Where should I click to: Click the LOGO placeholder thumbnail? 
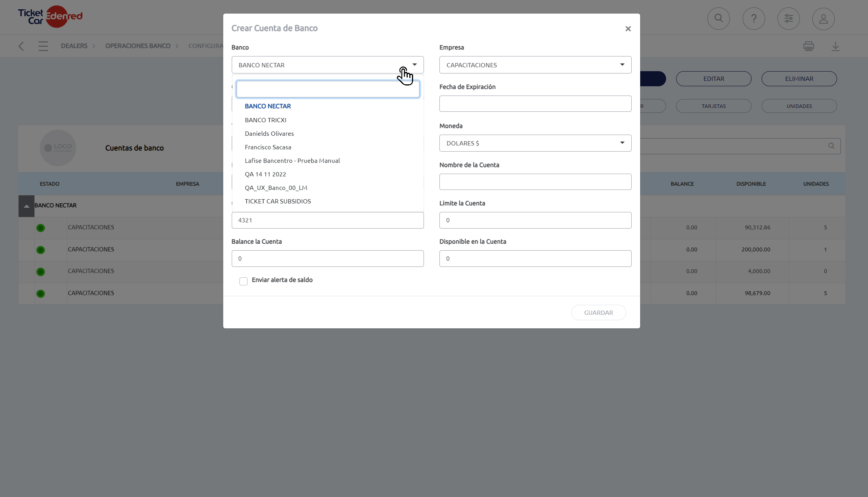click(x=58, y=148)
